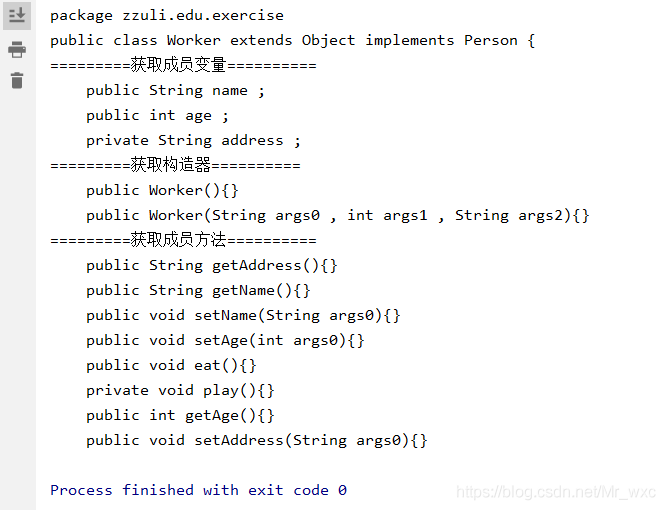Click the 'public int age' output line
The image size is (665, 510).
pyautogui.click(x=157, y=116)
